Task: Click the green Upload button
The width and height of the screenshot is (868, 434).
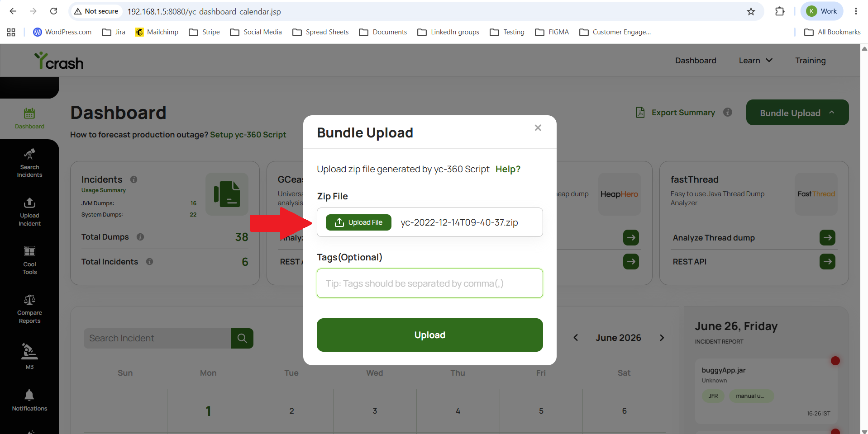Action: (430, 335)
